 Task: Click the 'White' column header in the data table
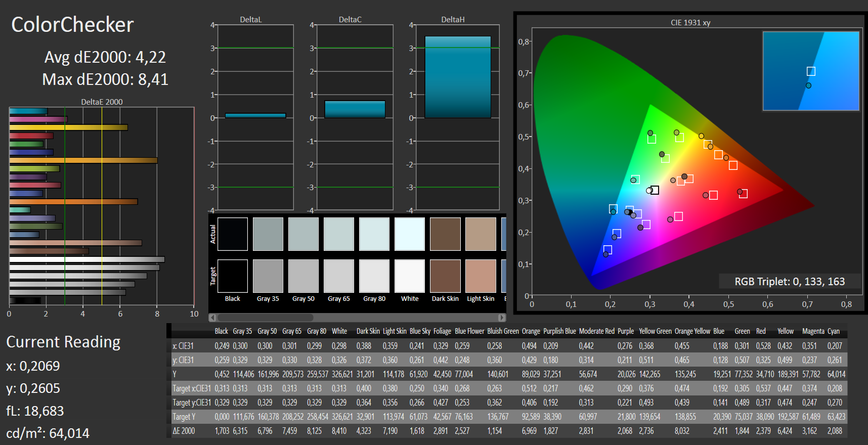339,331
